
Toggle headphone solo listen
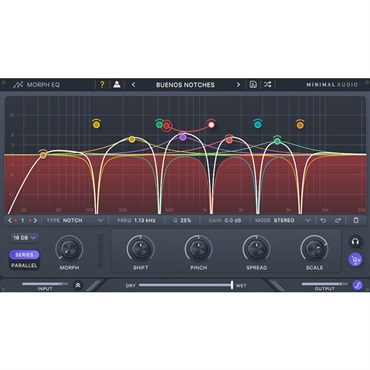point(355,242)
